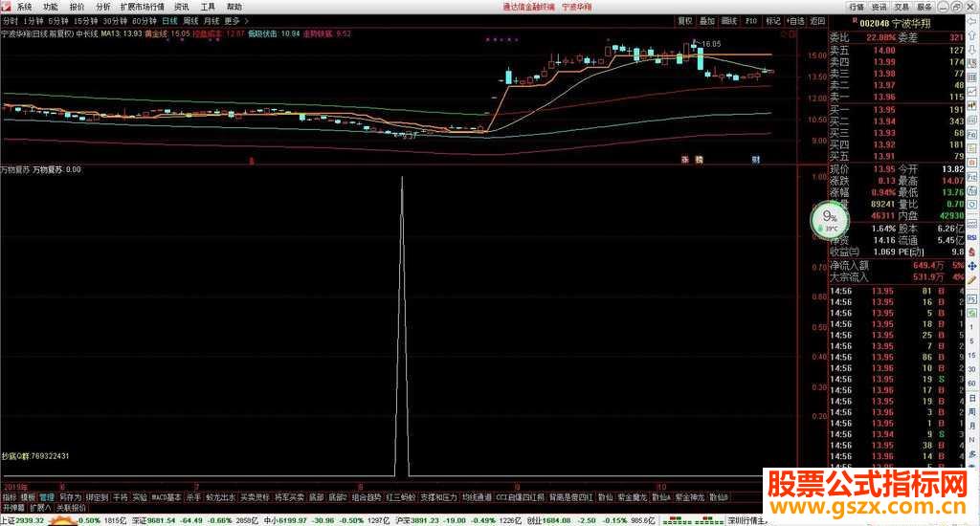Switch to the 分时 chart period

pos(10,21)
